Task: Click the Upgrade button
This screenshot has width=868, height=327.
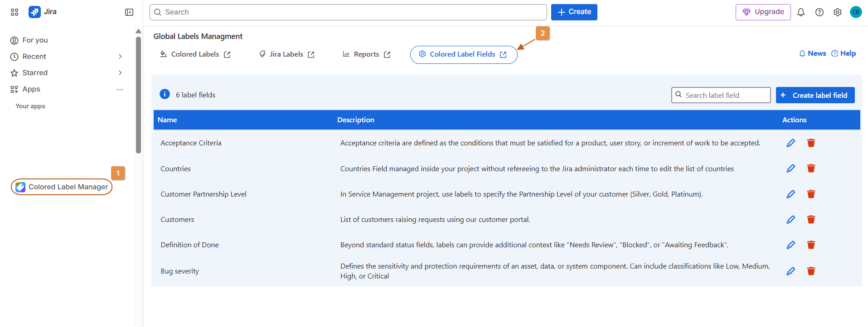Action: pos(763,12)
